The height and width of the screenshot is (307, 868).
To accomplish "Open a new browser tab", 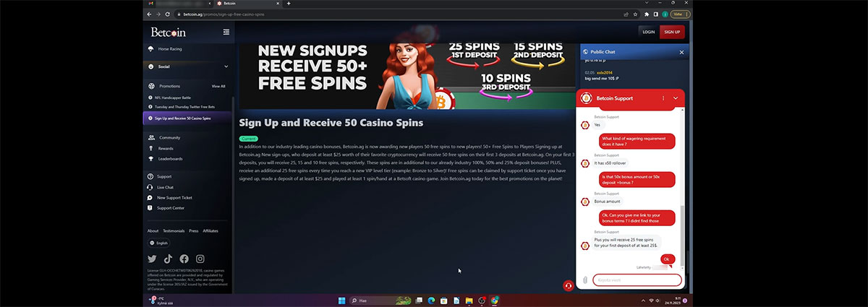I will (x=289, y=4).
